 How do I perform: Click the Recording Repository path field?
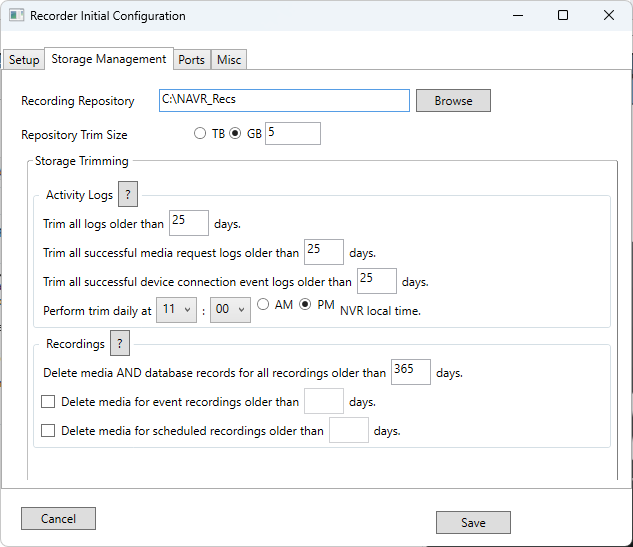[x=284, y=100]
